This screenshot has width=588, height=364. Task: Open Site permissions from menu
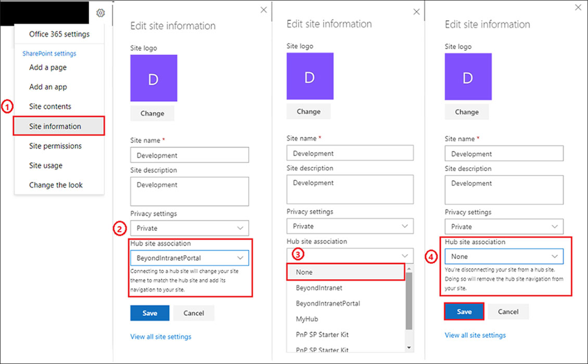pyautogui.click(x=55, y=146)
